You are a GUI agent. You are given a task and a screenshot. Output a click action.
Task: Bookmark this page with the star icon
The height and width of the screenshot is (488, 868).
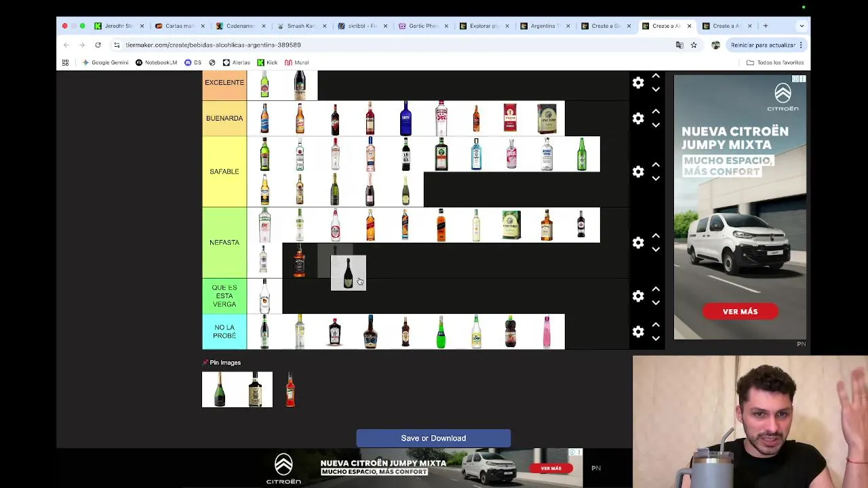tap(694, 45)
